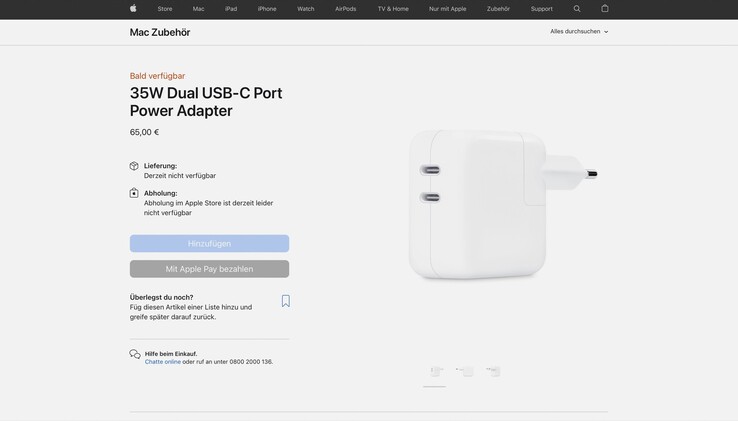Click the Lieferung delivery box icon
This screenshot has width=738, height=421.
pyautogui.click(x=134, y=166)
